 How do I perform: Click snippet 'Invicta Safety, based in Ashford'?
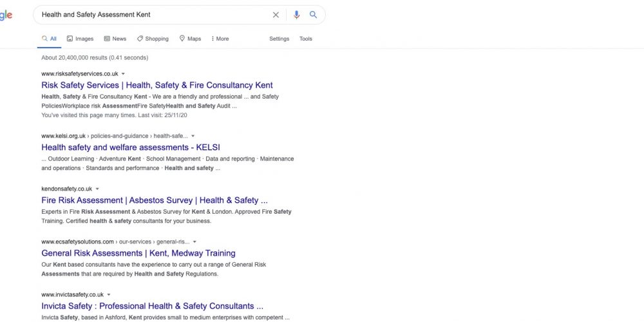click(166, 317)
